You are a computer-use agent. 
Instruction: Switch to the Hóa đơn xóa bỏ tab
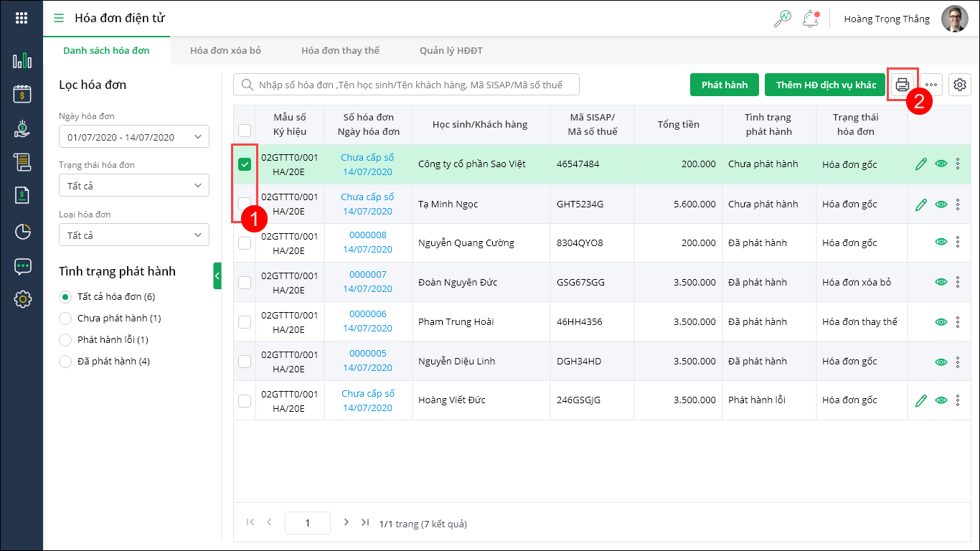coord(225,50)
